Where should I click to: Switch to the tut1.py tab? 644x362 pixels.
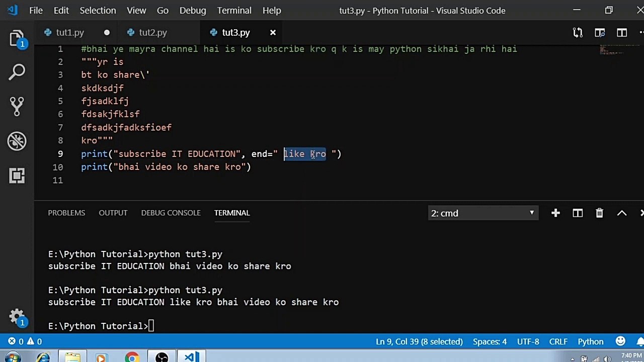(x=70, y=33)
